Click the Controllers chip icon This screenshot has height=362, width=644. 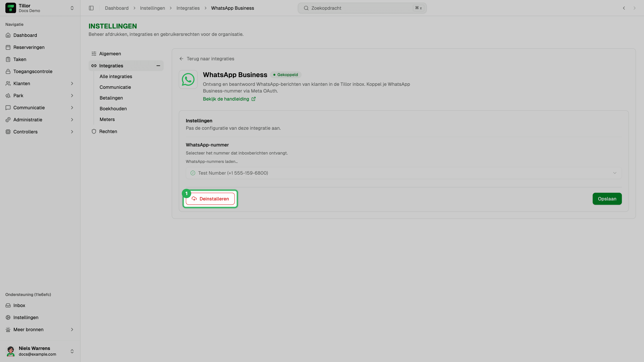8,132
